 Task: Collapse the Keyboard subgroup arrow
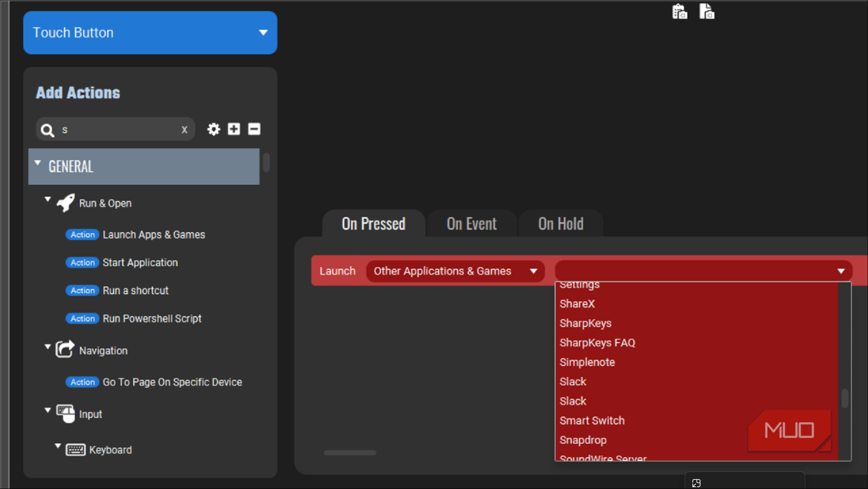[58, 447]
